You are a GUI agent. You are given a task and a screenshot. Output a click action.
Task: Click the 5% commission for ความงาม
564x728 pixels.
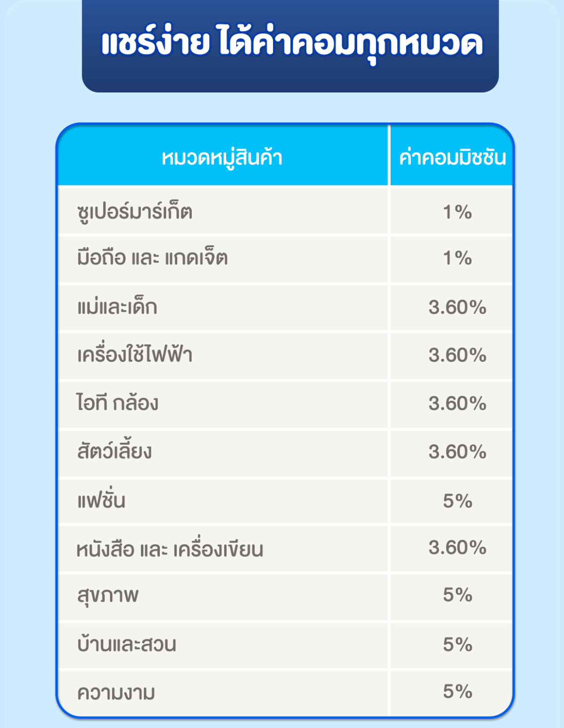click(x=457, y=691)
